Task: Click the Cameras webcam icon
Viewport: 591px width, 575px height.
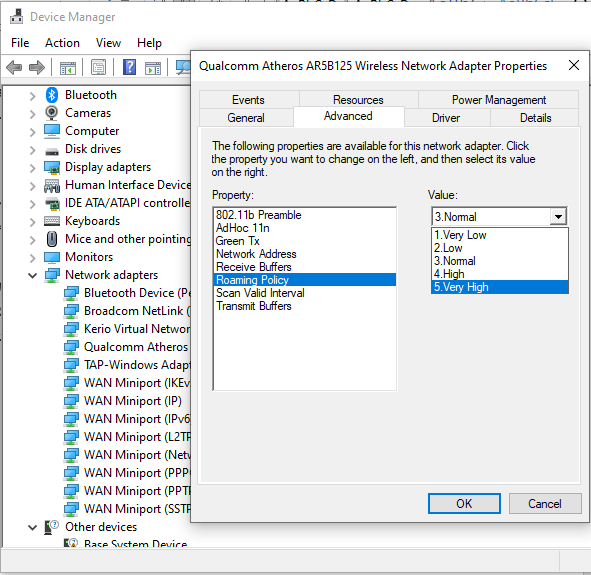Action: coord(52,113)
